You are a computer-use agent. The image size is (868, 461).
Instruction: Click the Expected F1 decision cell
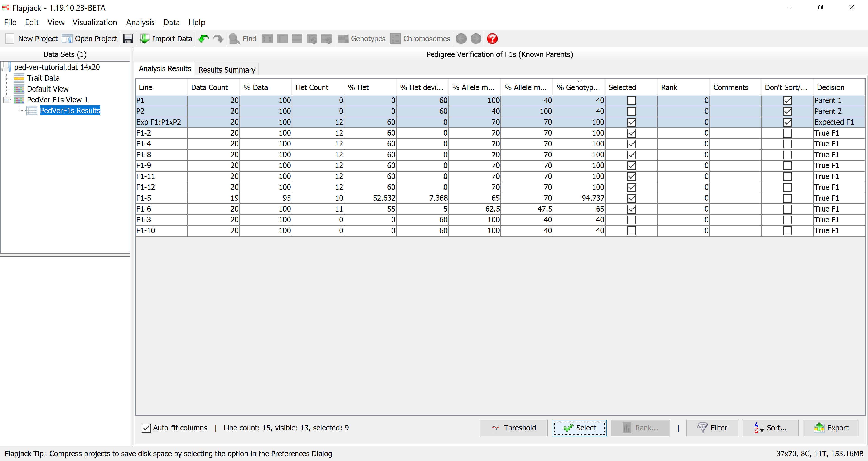coord(839,122)
